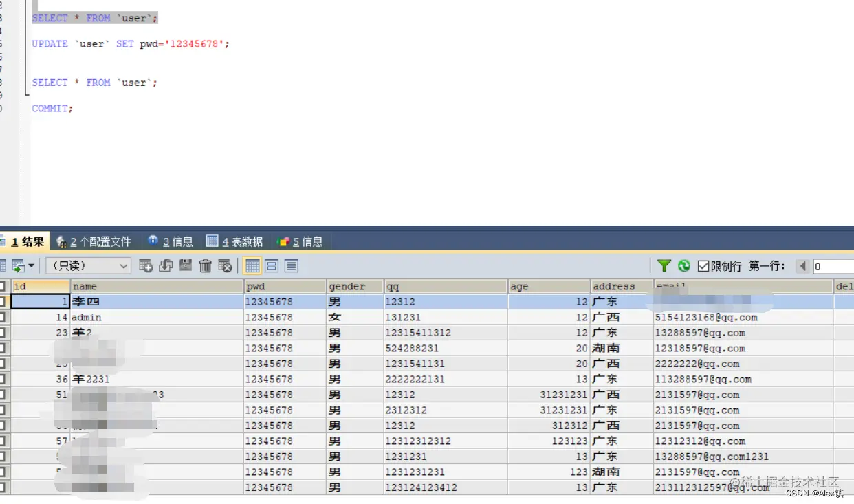
Task: Click the green filter funnel icon
Action: 664,265
